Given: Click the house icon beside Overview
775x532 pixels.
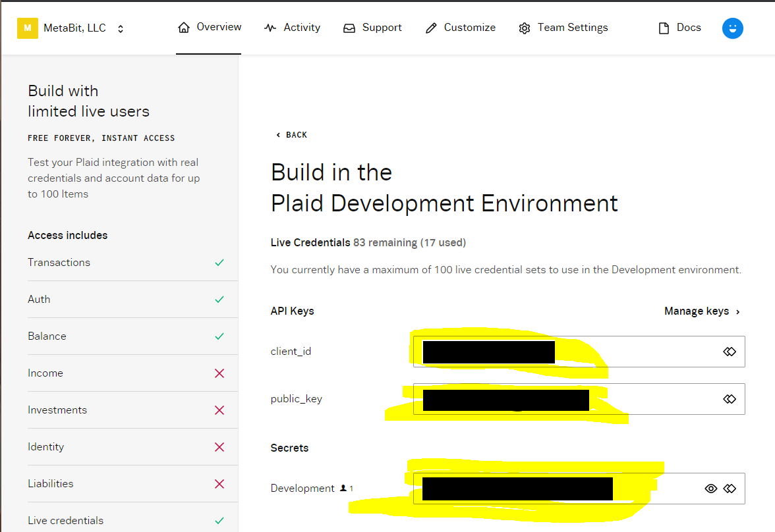Looking at the screenshot, I should click(x=184, y=28).
